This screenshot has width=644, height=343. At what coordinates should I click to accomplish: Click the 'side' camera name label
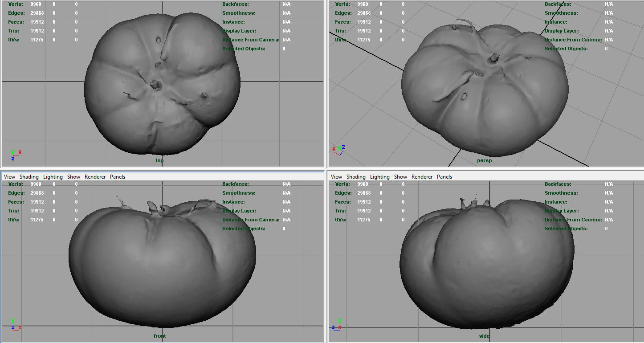pos(484,336)
